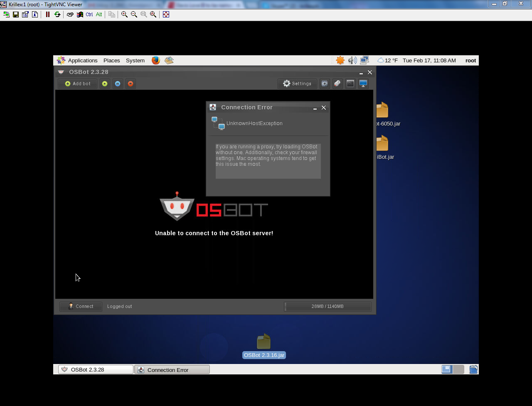The width and height of the screenshot is (532, 406).
Task: Open the volume speaker control
Action: point(352,60)
